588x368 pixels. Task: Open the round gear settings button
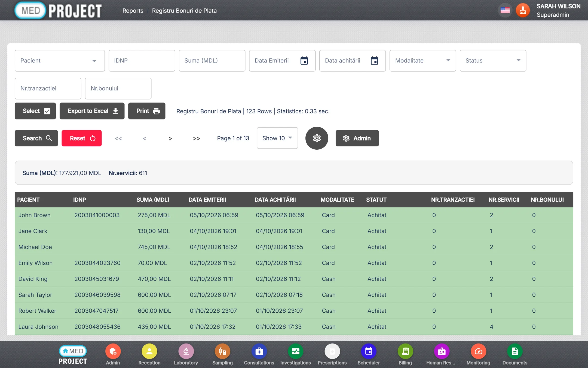coord(317,138)
